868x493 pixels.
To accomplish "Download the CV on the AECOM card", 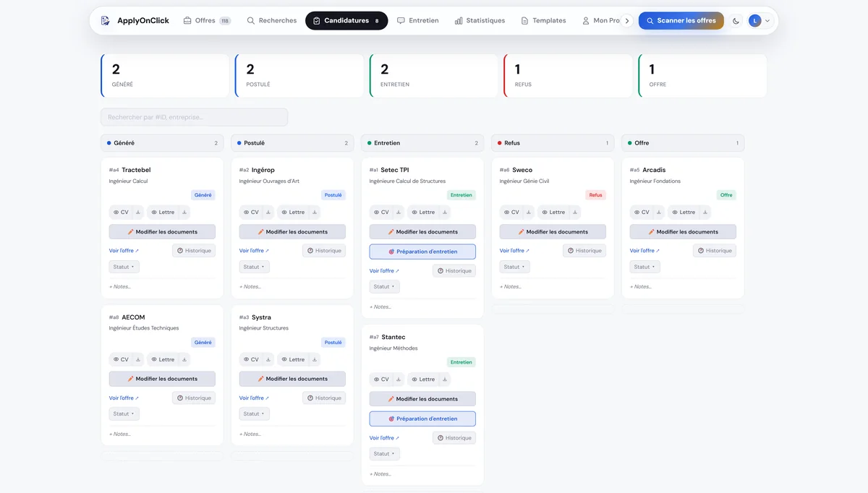I will 137,359.
